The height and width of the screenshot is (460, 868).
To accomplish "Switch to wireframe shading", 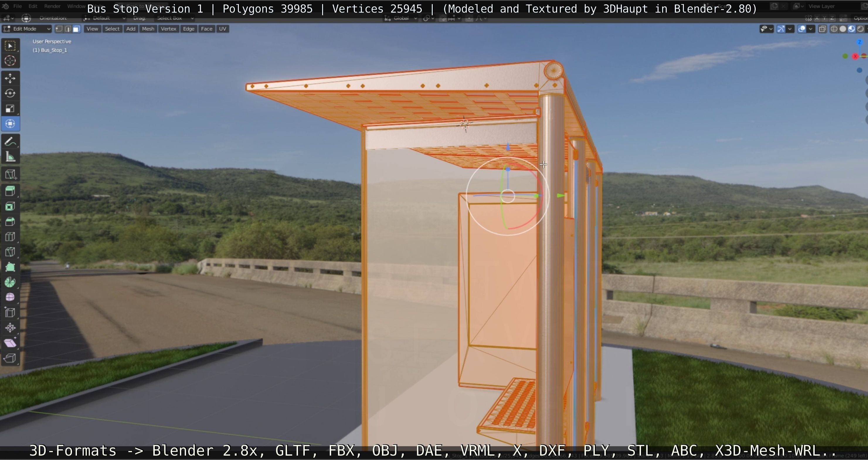I will 834,29.
